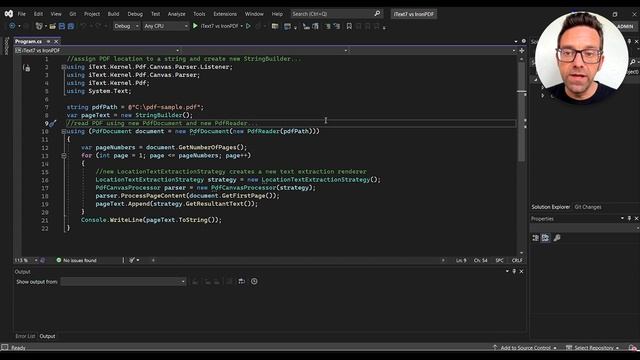Click the Alphabetical sort icon in Properties
Viewport: 640px width, 360px height.
point(545,238)
